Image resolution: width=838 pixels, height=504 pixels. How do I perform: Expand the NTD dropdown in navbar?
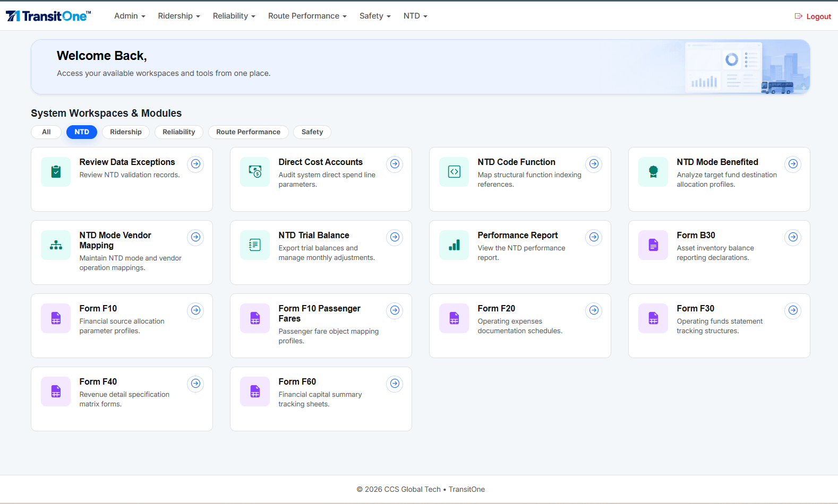pos(415,16)
